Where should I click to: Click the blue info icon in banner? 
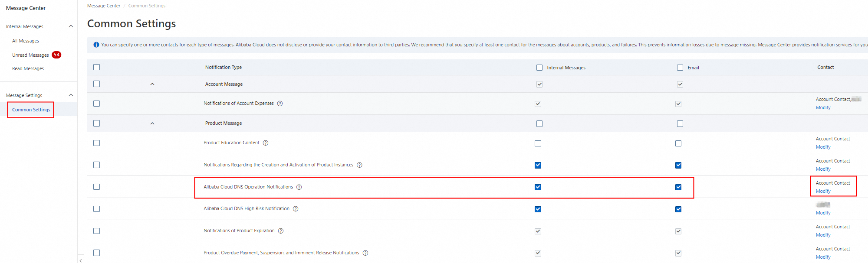pyautogui.click(x=96, y=45)
